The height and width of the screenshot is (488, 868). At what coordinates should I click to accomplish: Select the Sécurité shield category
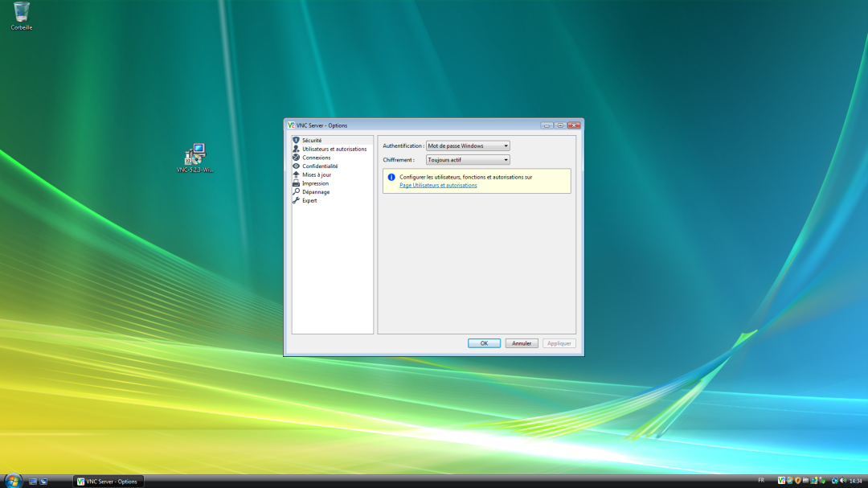(x=311, y=140)
